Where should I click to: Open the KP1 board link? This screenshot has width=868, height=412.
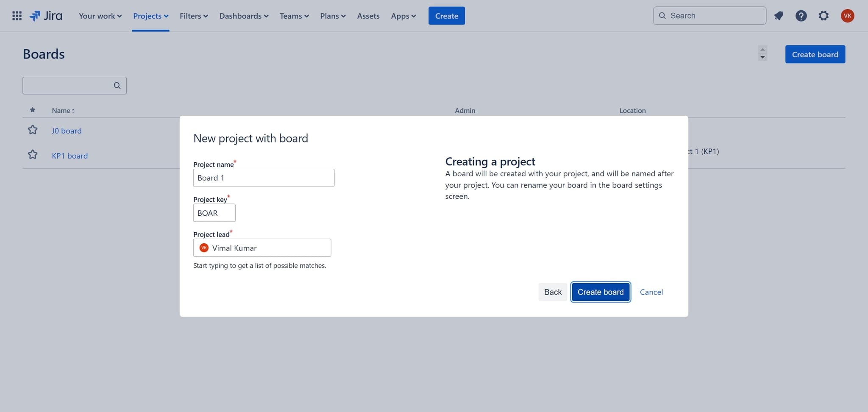coord(70,156)
